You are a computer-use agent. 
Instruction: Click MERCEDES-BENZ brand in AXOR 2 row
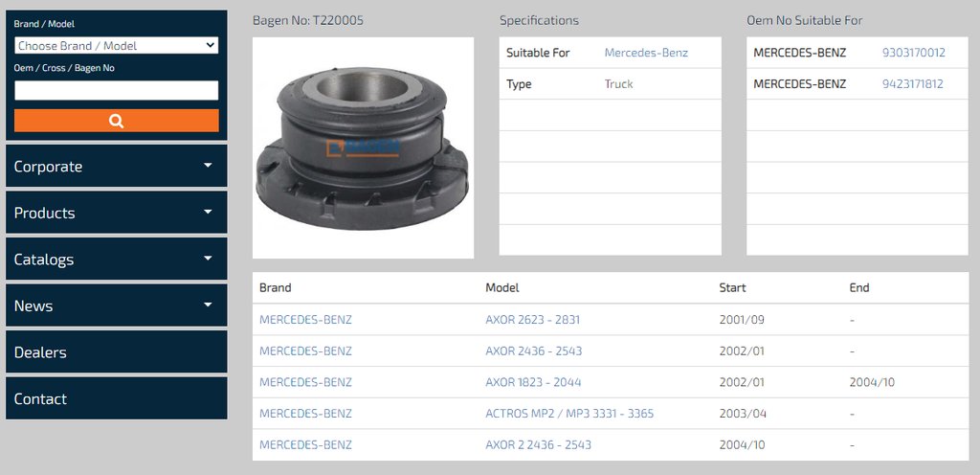point(305,445)
